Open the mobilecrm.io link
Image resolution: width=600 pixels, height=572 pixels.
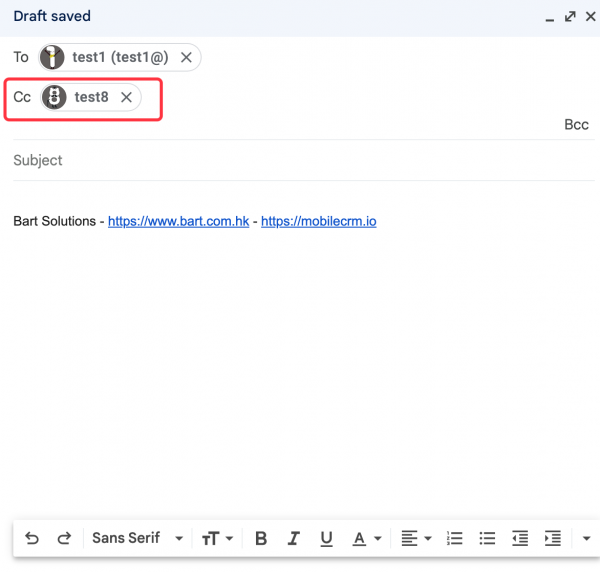319,221
